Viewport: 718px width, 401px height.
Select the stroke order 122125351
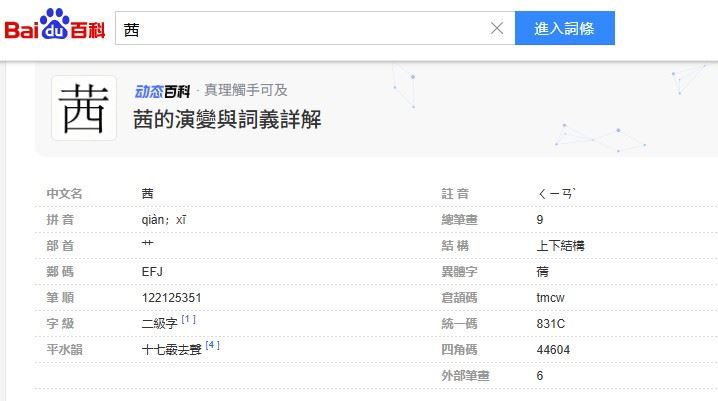click(172, 298)
